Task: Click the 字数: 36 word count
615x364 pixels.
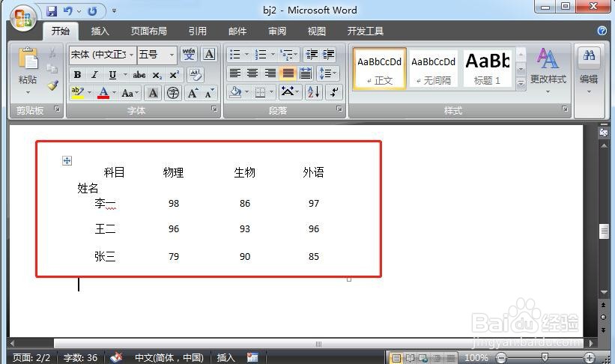Action: point(80,358)
